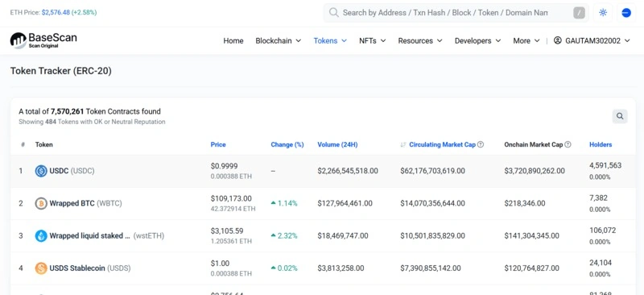Click the user profile icon beside GAUTAM302002
644x295 pixels.
click(557, 40)
